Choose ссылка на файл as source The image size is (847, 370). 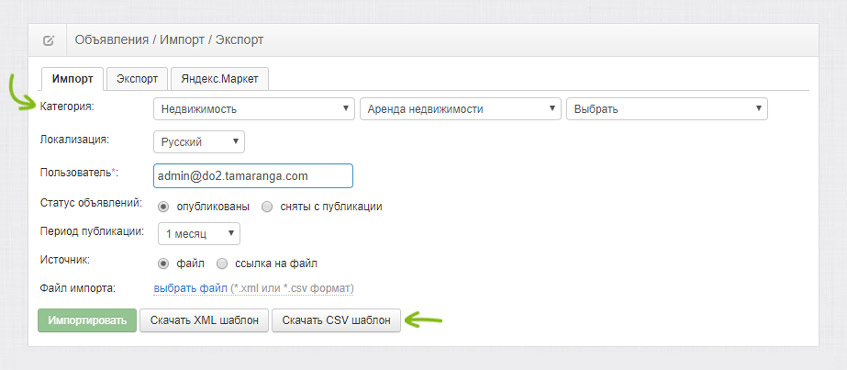coord(222,264)
